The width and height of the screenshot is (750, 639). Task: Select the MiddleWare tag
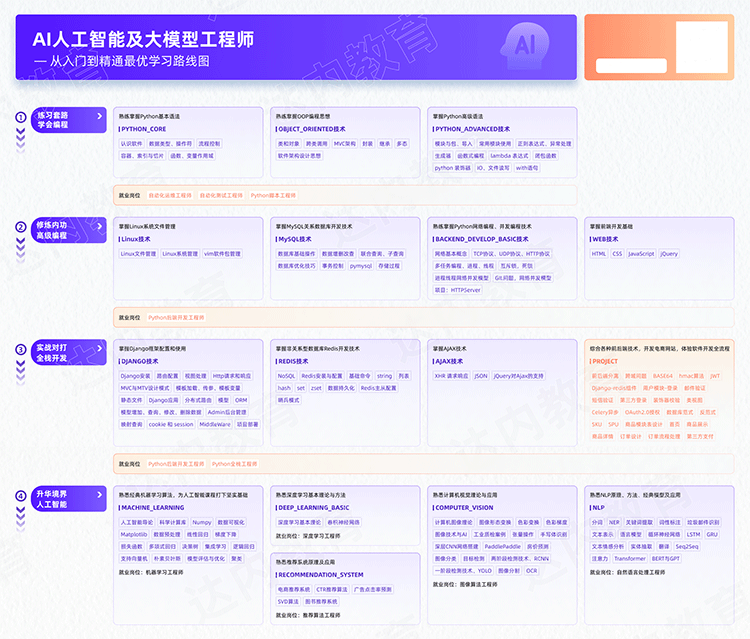pyautogui.click(x=215, y=424)
